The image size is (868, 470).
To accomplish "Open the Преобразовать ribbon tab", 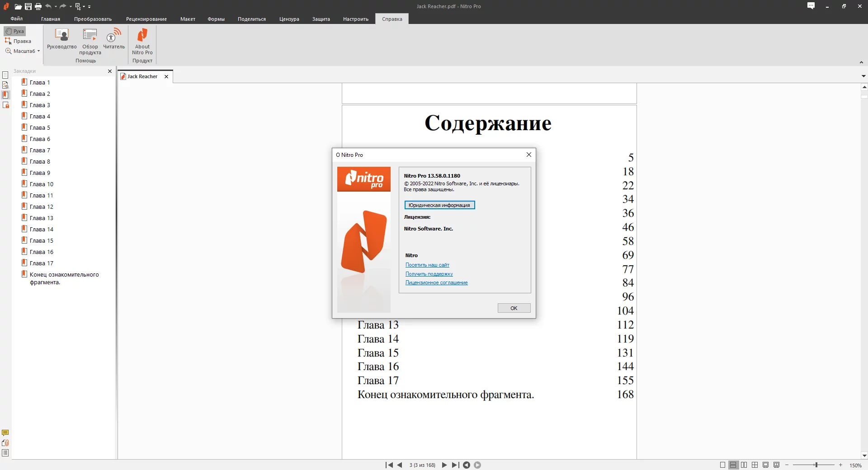I will click(93, 19).
